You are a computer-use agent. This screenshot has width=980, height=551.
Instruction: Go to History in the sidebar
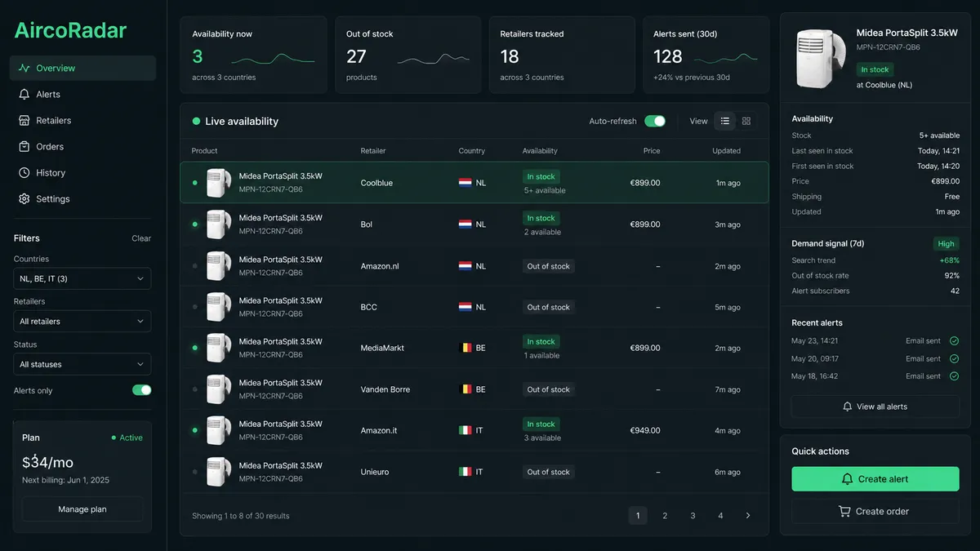pos(82,172)
